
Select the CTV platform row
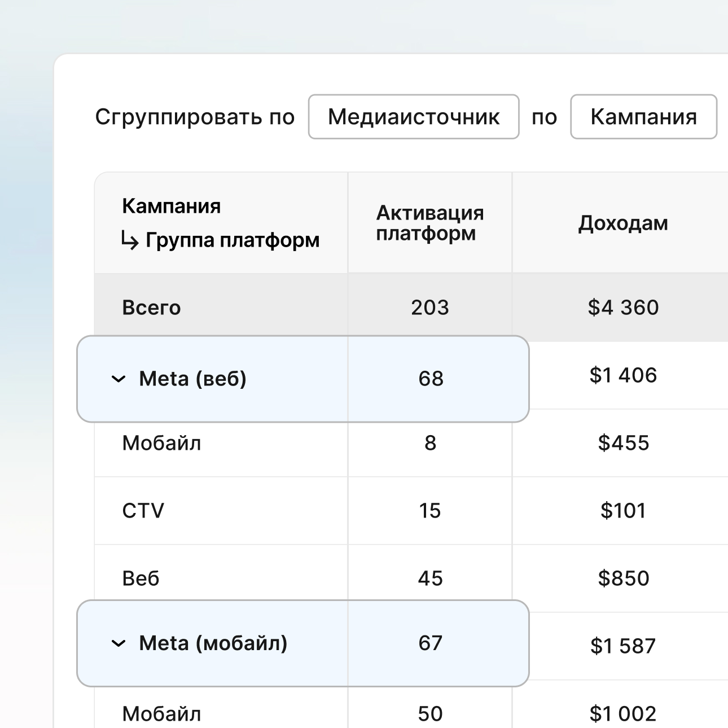[x=143, y=511]
